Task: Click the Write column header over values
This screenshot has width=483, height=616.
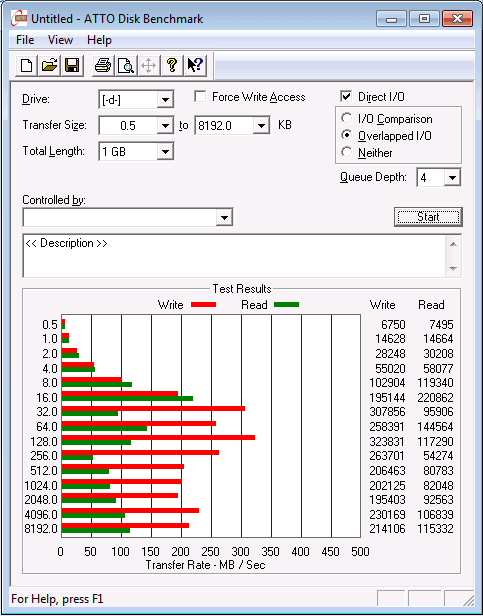Action: click(x=382, y=305)
